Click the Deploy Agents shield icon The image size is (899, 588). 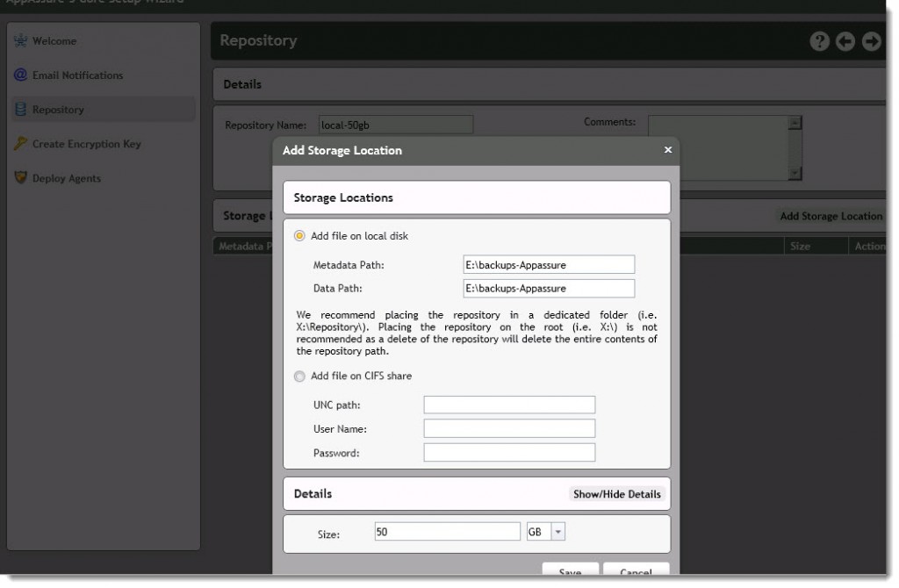click(19, 177)
